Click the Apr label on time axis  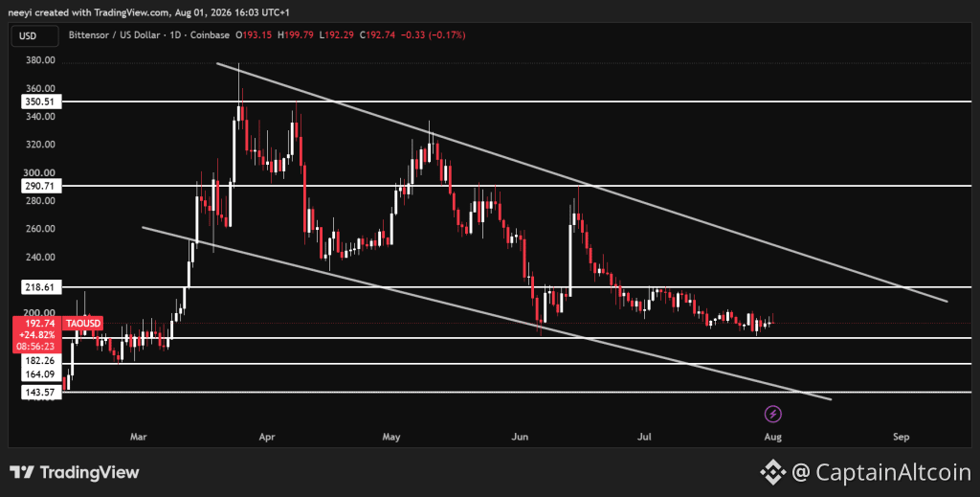coord(267,437)
